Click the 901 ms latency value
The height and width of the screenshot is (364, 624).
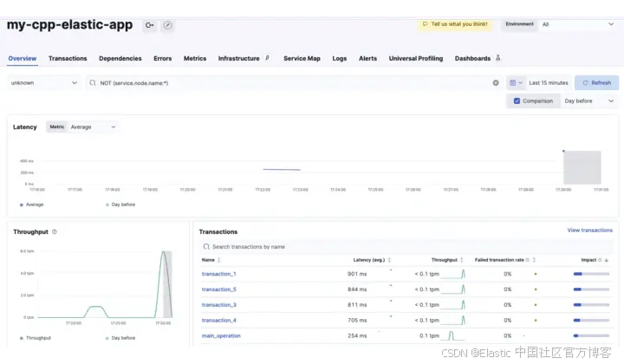(x=357, y=274)
